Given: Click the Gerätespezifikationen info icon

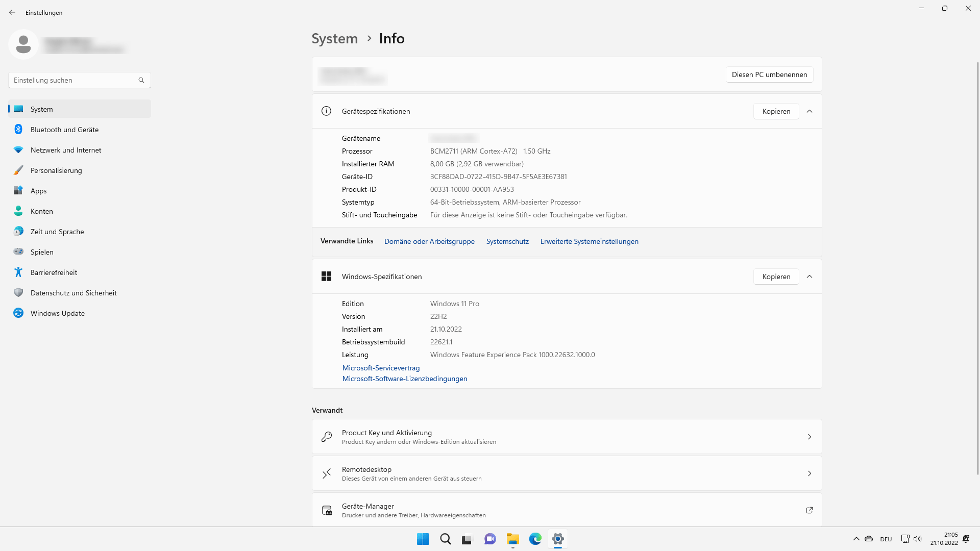Looking at the screenshot, I should pos(326,111).
